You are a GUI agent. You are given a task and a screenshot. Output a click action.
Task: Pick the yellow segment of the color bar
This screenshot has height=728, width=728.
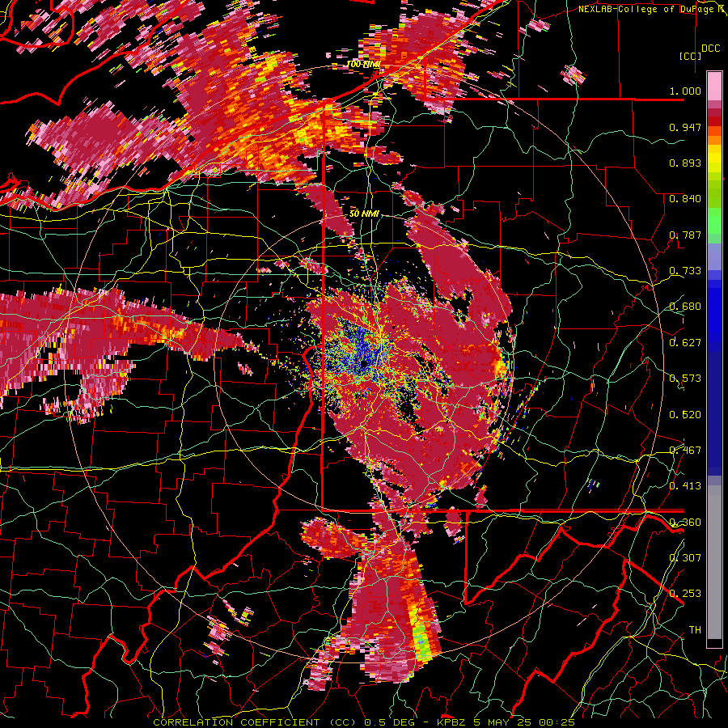(x=714, y=159)
